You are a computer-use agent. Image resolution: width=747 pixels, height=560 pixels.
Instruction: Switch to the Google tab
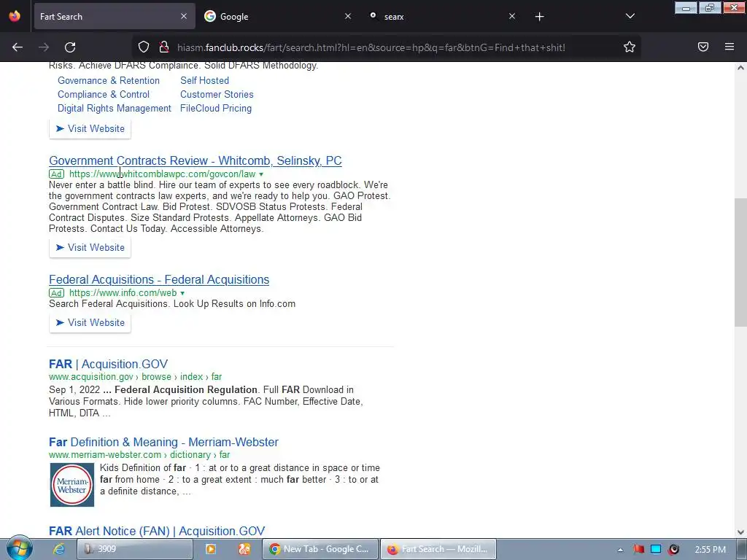[x=279, y=16]
